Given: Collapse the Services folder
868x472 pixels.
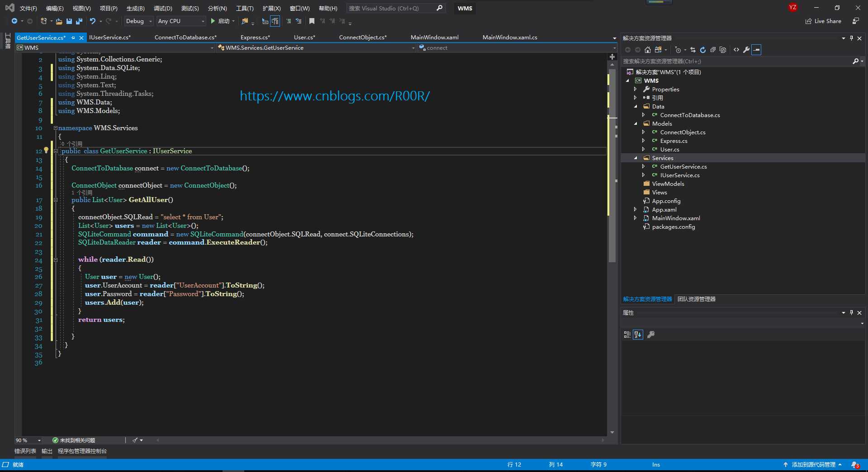Looking at the screenshot, I should click(x=635, y=158).
